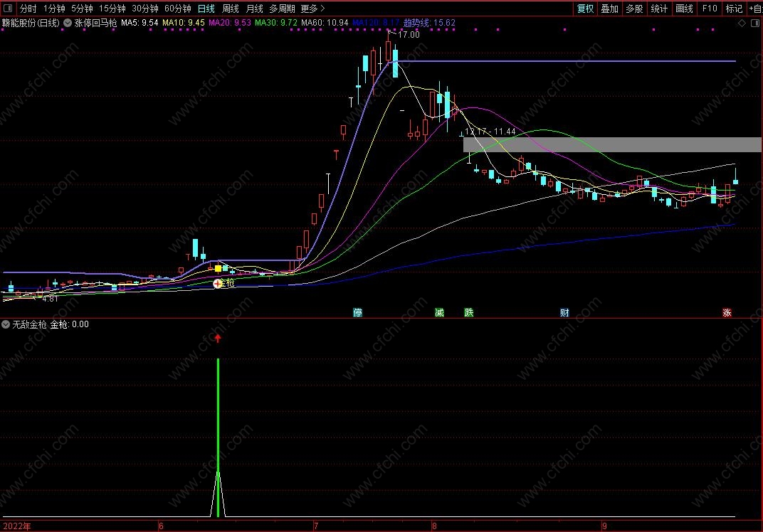Click the 赣能股份(日线) stock title
This screenshot has width=763, height=532.
[31, 23]
